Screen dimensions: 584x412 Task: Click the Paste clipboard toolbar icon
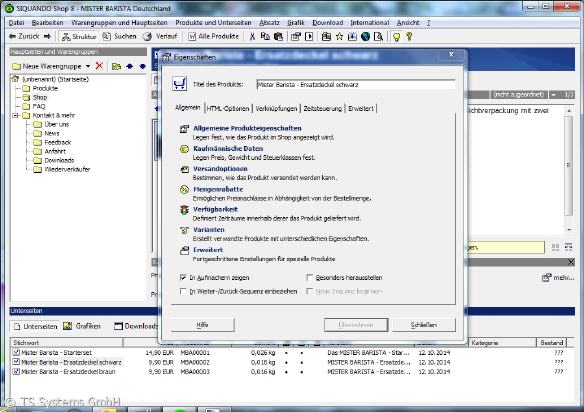[278, 37]
